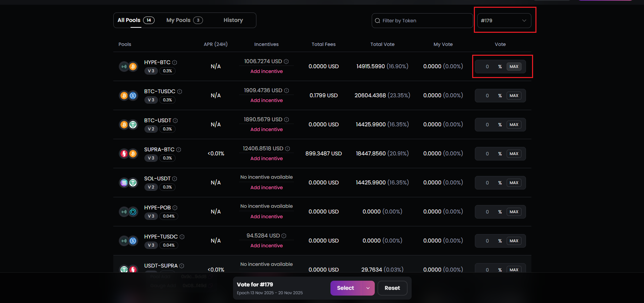Click the purple Select button
This screenshot has width=644, height=303.
(345, 288)
